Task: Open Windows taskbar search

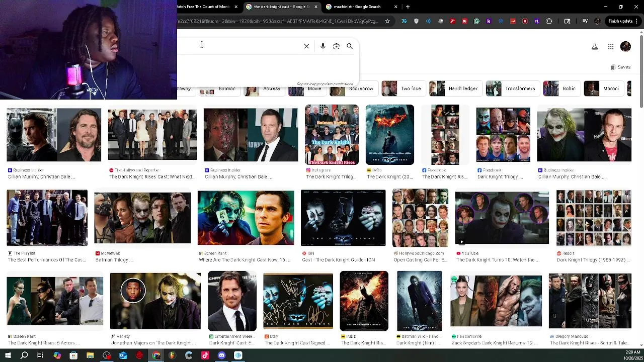Action: (24, 355)
